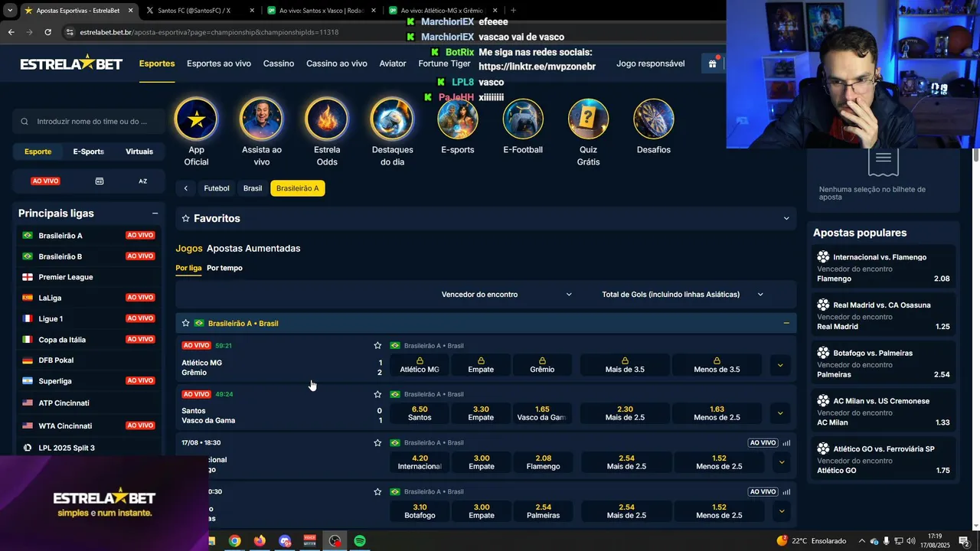Screen dimensions: 980x551
Task: Toggle A-Z sorting in sidebar
Action: click(142, 181)
